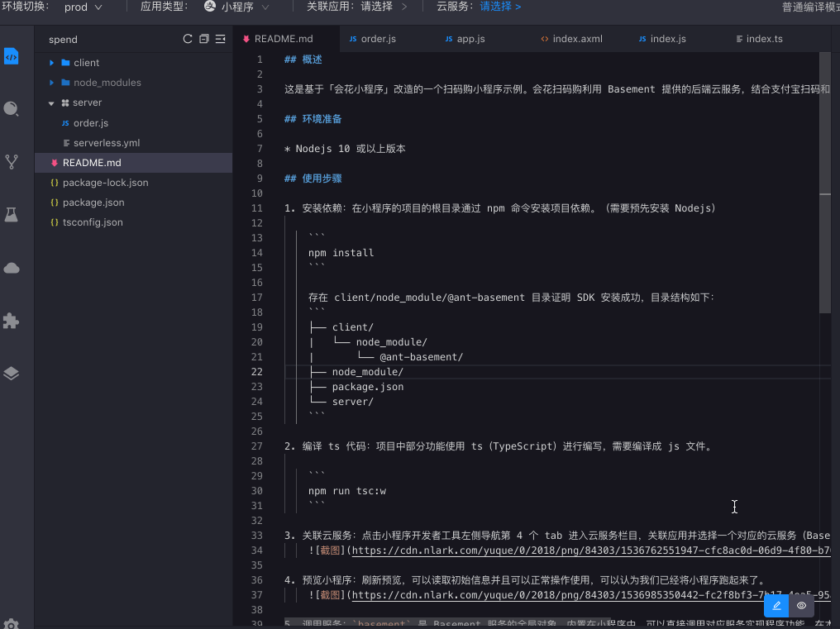Refresh the spend file explorer
Viewport: 840px width, 629px height.
[188, 39]
